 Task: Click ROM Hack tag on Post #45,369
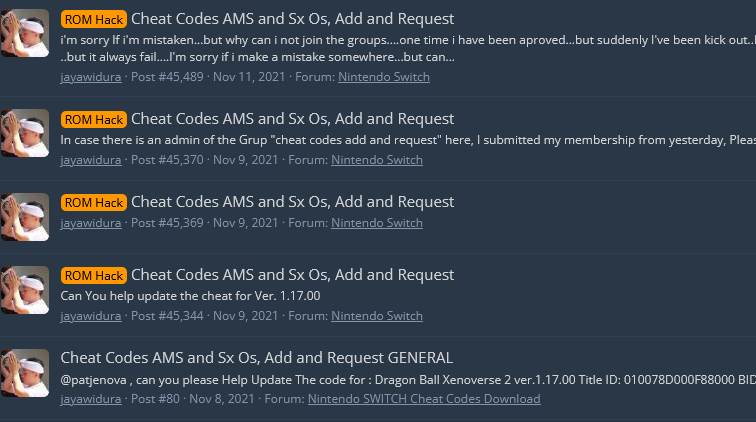coord(94,203)
